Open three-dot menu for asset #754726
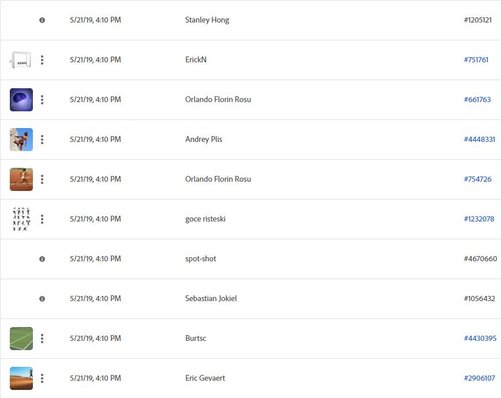 42,179
